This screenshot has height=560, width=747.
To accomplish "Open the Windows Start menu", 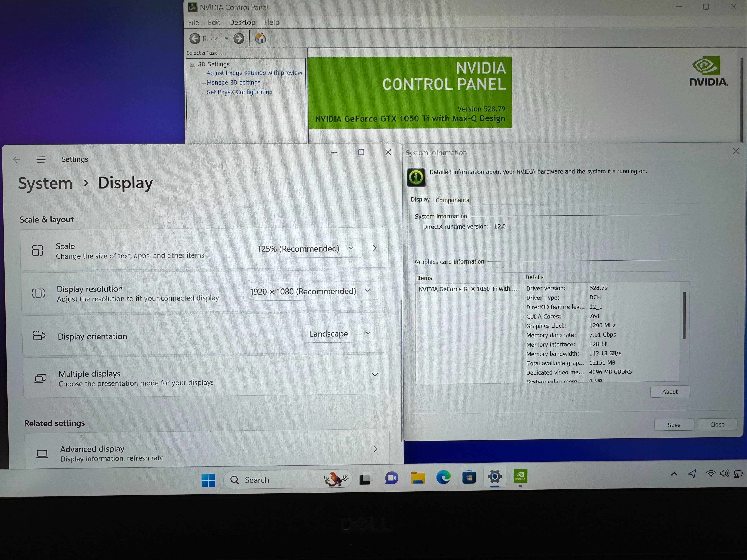I will pos(208,480).
